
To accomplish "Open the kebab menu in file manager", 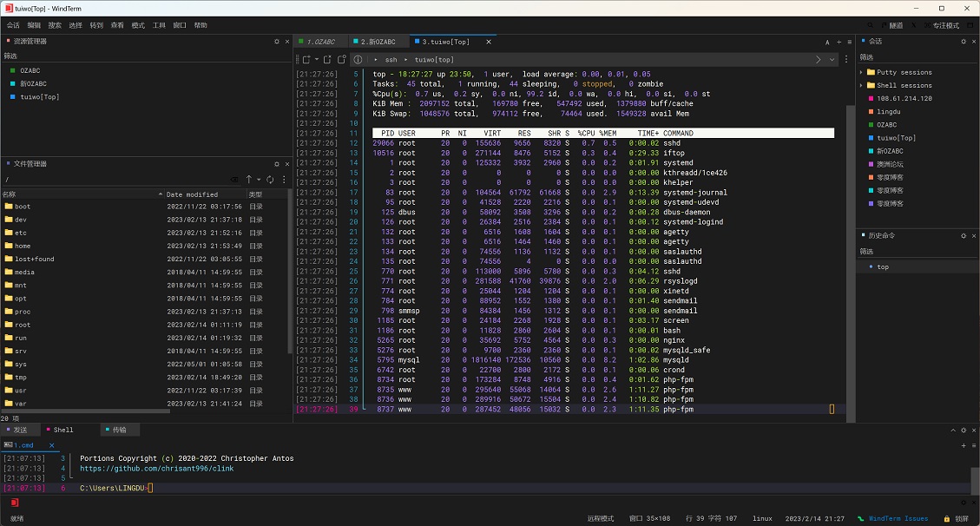I will (284, 180).
